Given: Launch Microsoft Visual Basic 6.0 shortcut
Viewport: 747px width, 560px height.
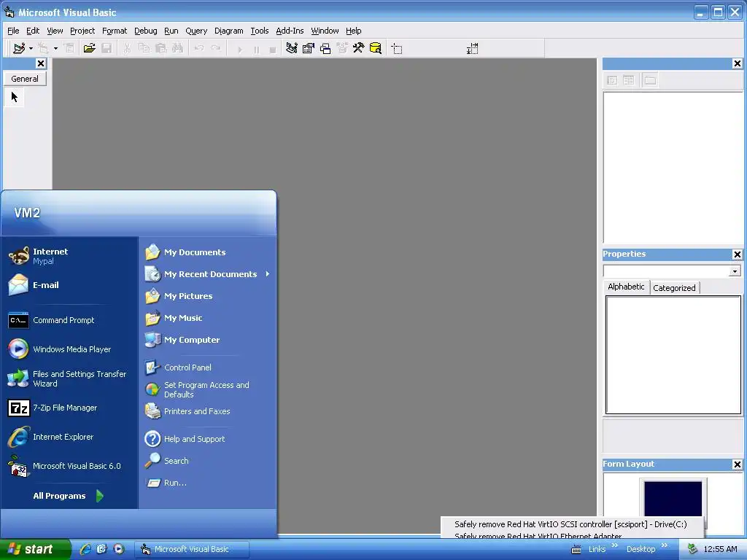Looking at the screenshot, I should (69, 466).
